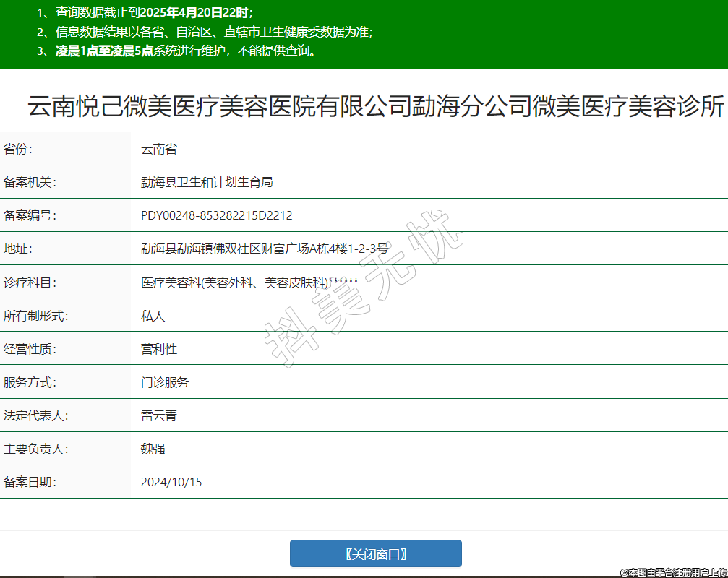Click the 诊疗科目 row label

point(30,282)
